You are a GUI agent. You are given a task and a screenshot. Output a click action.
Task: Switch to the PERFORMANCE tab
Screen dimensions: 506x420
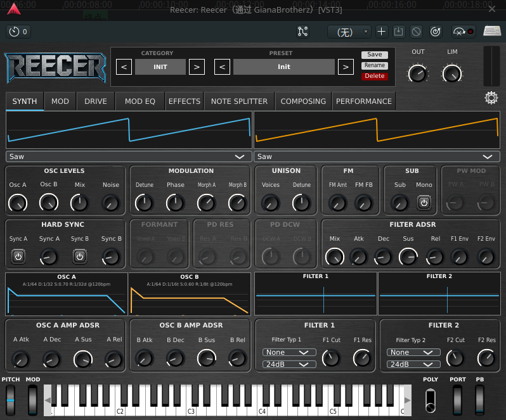(x=364, y=101)
